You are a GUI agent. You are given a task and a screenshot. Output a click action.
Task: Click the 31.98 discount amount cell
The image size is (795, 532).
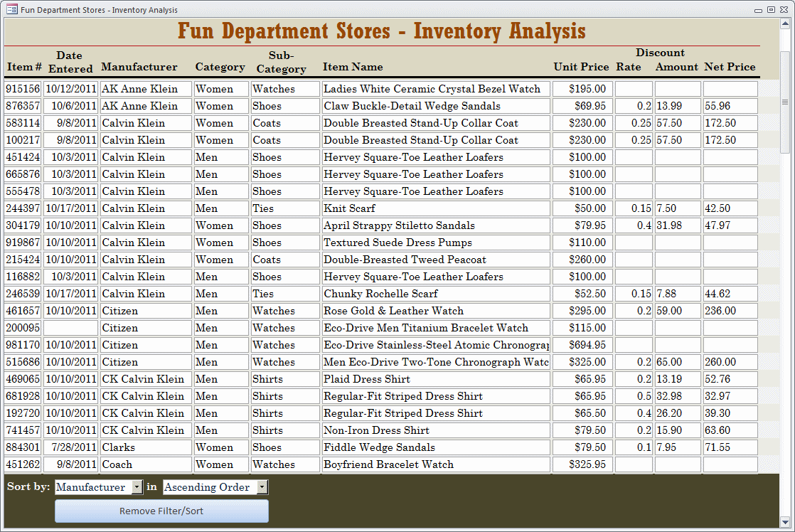[678, 225]
